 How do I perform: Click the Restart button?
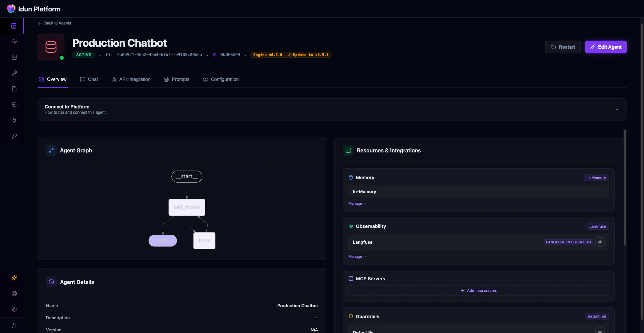[562, 47]
